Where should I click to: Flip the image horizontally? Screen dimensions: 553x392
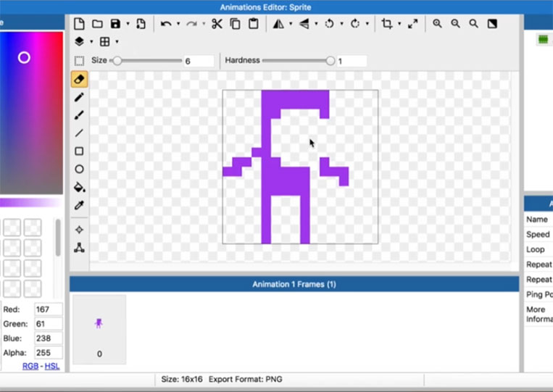pyautogui.click(x=278, y=24)
